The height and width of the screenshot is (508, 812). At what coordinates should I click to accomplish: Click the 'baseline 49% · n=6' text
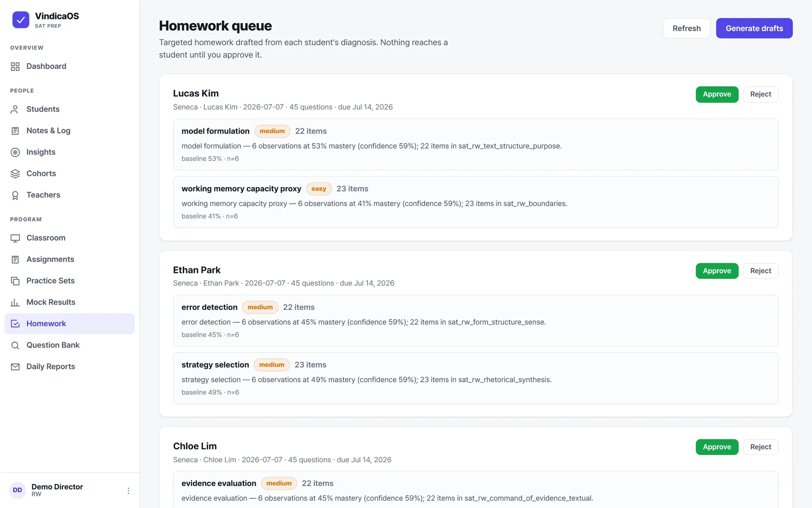tap(210, 393)
